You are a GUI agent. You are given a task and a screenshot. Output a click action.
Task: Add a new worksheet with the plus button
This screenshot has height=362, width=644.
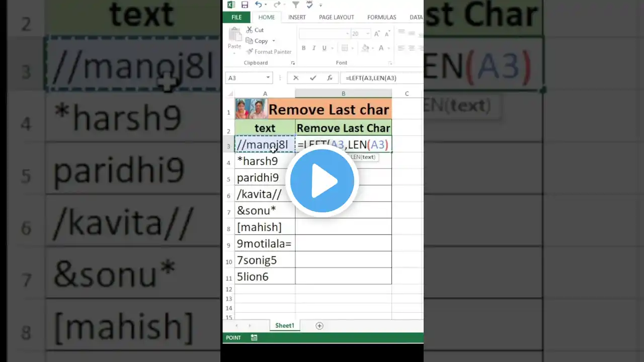pyautogui.click(x=319, y=325)
